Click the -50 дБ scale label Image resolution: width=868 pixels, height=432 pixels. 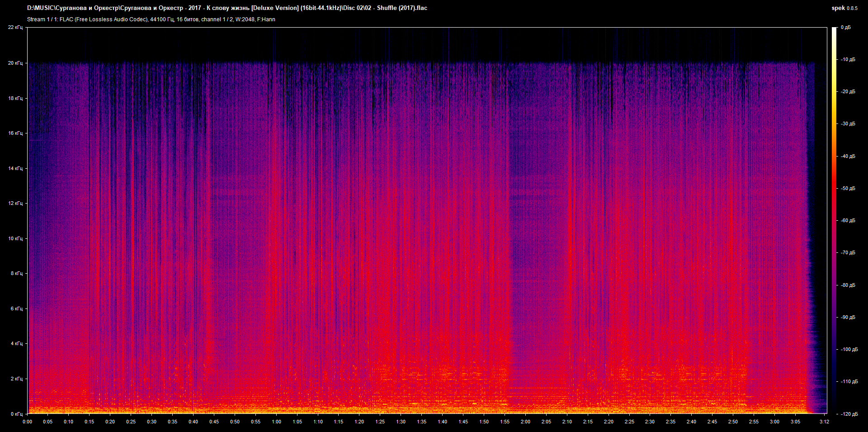click(x=848, y=189)
